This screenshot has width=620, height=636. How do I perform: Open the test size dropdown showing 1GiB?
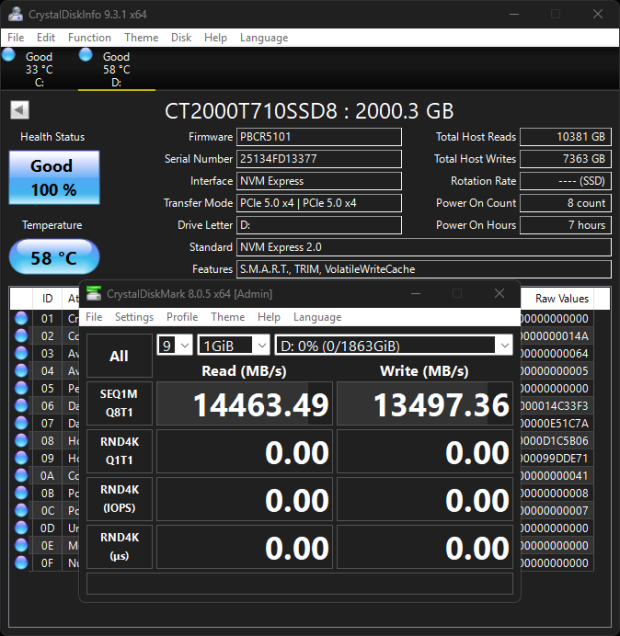(234, 346)
